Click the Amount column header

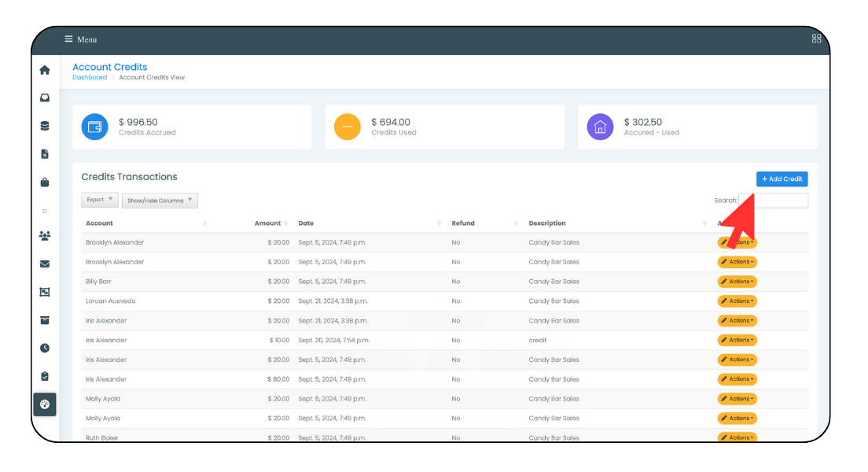(x=267, y=223)
